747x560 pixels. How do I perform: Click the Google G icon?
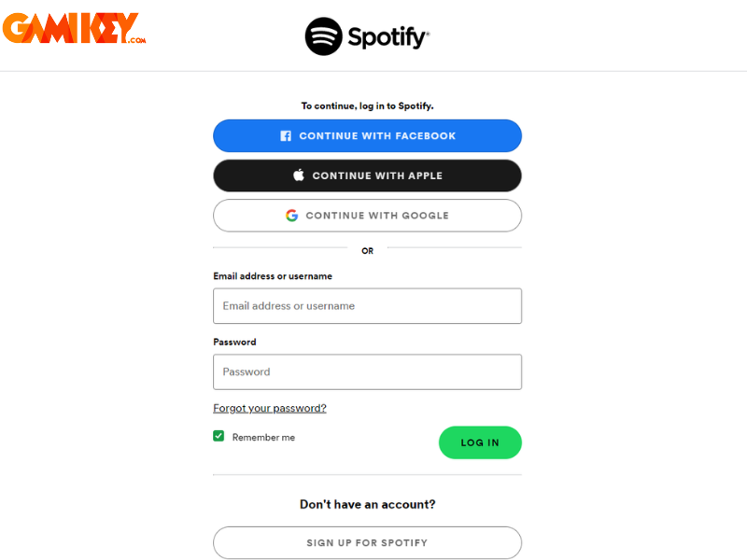[x=292, y=216]
